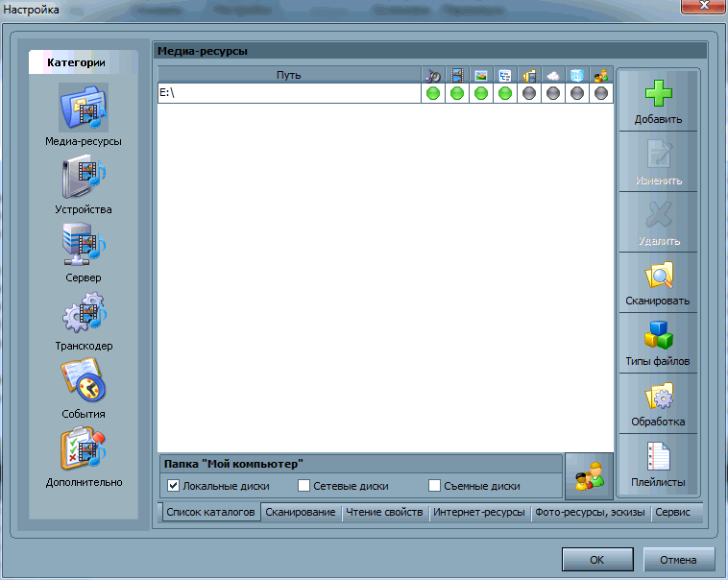The width and height of the screenshot is (728, 580).
Task: Click the users icon button beside Съемные диски
Action: [x=589, y=476]
